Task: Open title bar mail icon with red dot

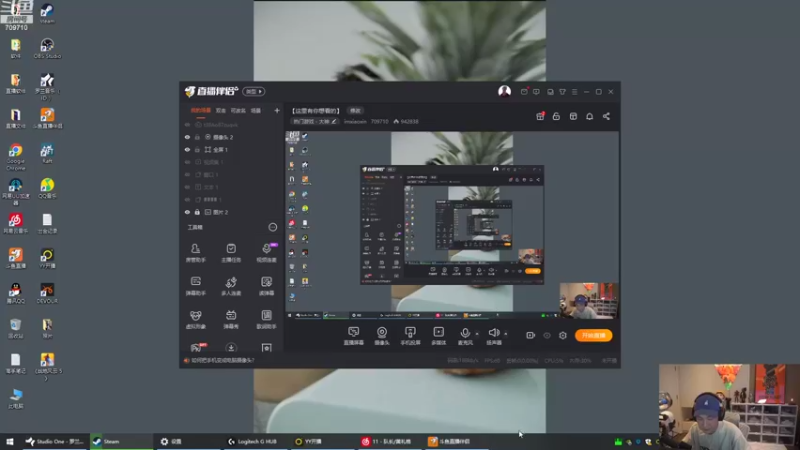Action: [x=524, y=92]
